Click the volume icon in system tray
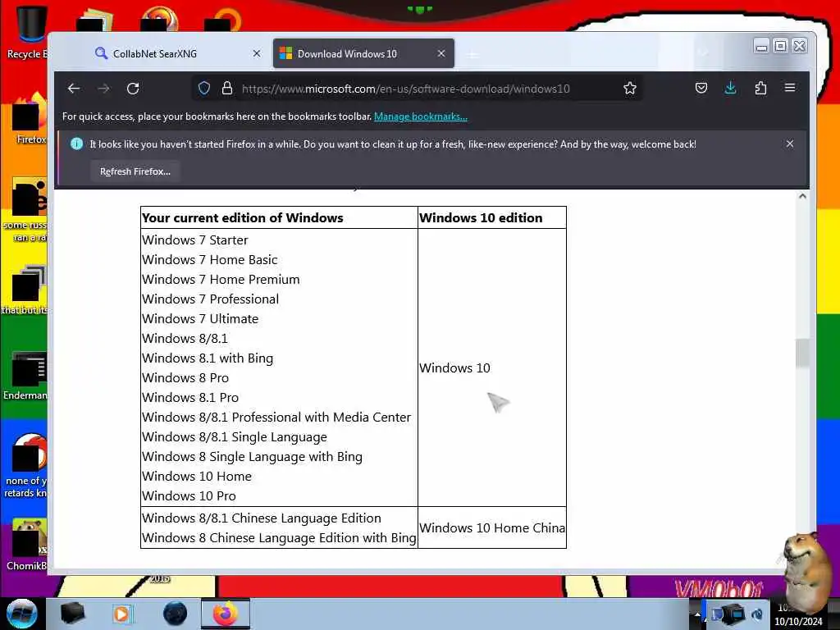This screenshot has height=630, width=840. (x=756, y=614)
